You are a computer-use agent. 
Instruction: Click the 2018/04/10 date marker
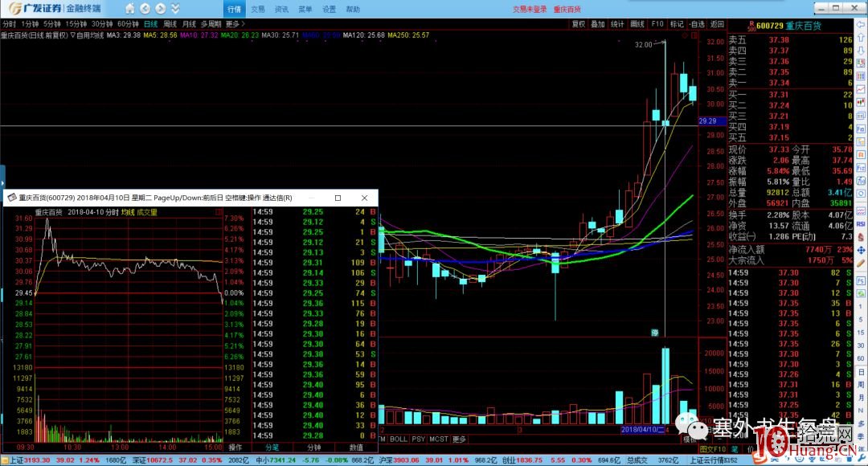point(642,430)
